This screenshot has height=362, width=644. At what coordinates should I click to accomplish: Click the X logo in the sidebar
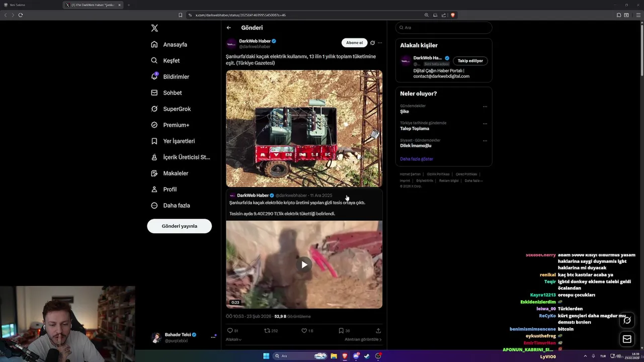tap(154, 28)
